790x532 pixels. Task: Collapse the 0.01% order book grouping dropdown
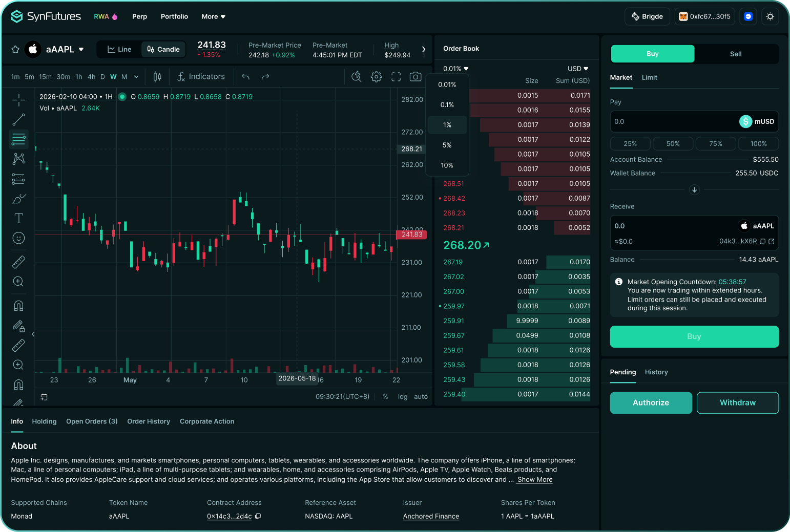click(456, 69)
